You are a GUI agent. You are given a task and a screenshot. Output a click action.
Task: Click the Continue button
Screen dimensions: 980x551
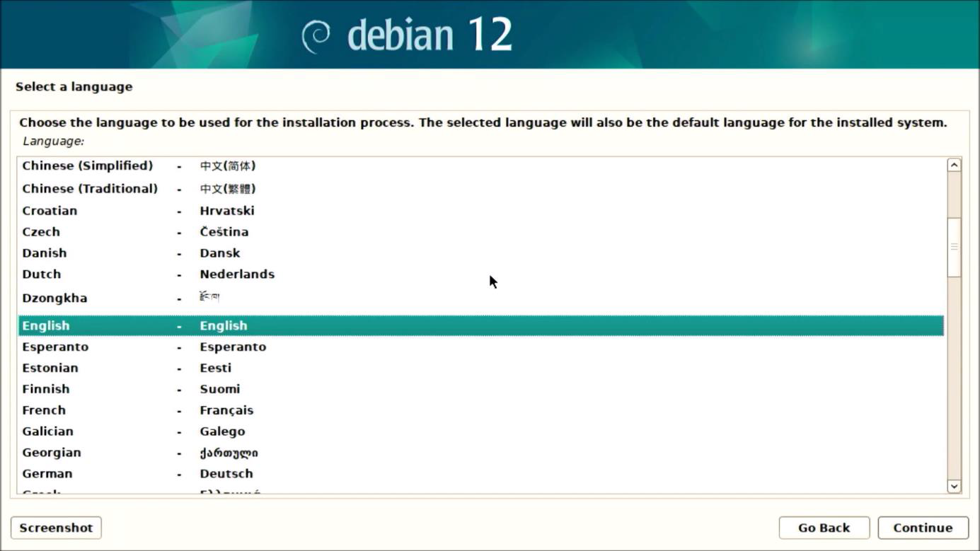(x=923, y=528)
